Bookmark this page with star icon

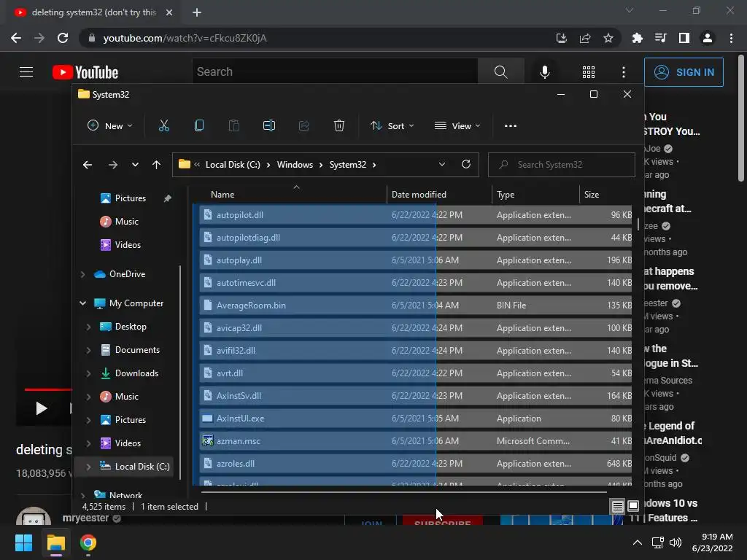point(608,38)
